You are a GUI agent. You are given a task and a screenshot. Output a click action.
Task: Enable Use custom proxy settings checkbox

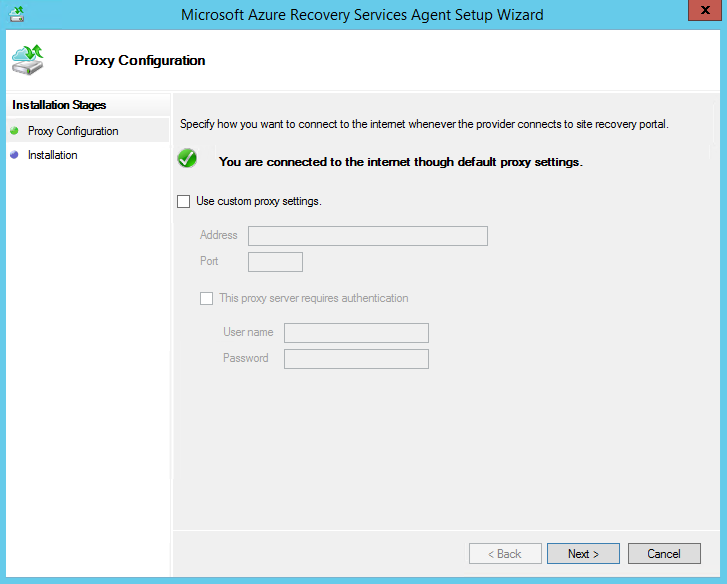pyautogui.click(x=183, y=201)
